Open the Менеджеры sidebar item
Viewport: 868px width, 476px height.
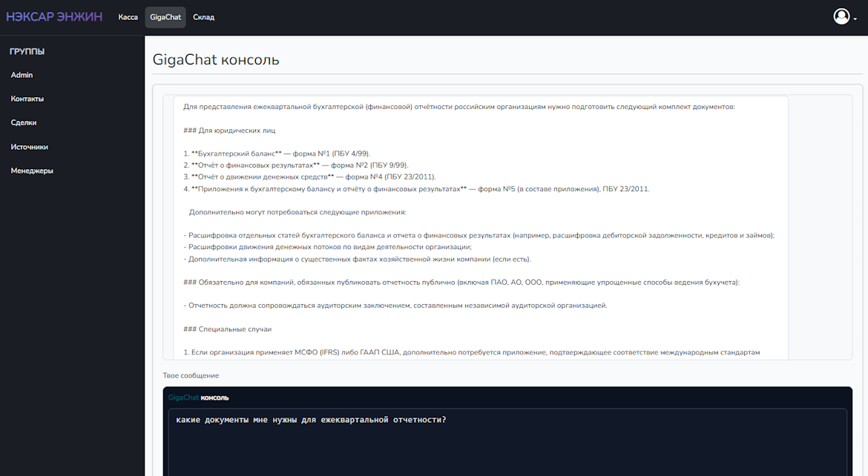click(x=32, y=171)
